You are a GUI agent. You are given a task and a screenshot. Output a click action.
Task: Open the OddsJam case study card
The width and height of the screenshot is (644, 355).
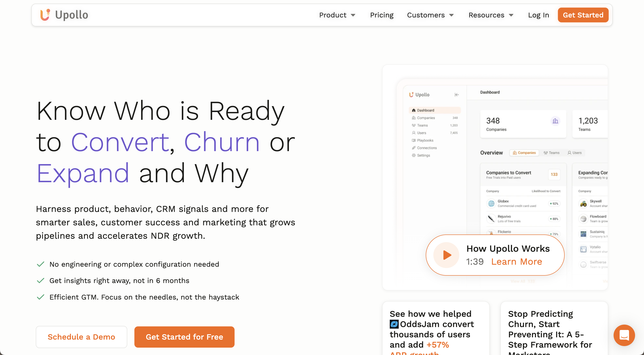coord(436,328)
